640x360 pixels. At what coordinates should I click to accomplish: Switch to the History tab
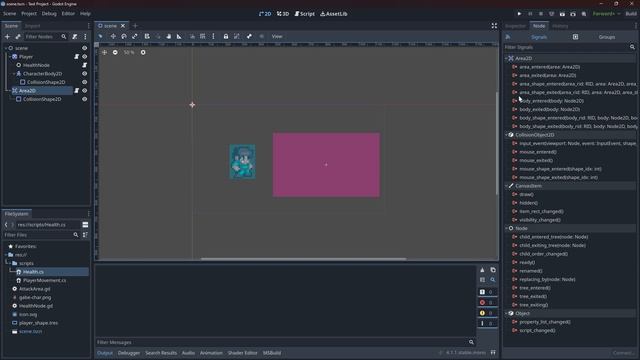pos(560,26)
